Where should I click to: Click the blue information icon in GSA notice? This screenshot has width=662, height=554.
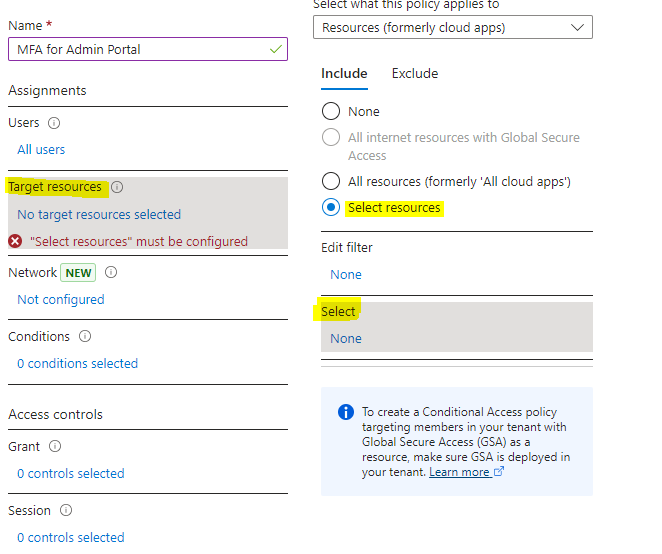pos(346,412)
